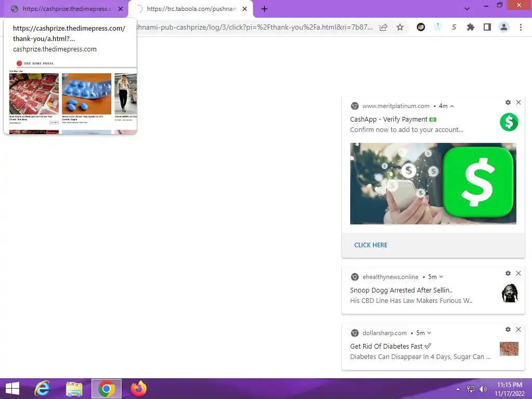Click the ground meat thumbnail in tab preview
This screenshot has width=532, height=399.
click(x=34, y=94)
